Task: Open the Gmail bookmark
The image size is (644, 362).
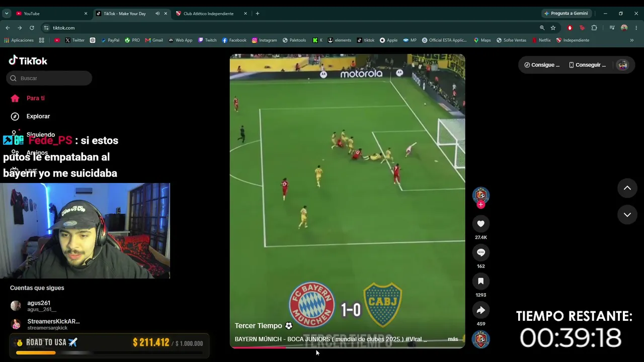Action: 154,40
